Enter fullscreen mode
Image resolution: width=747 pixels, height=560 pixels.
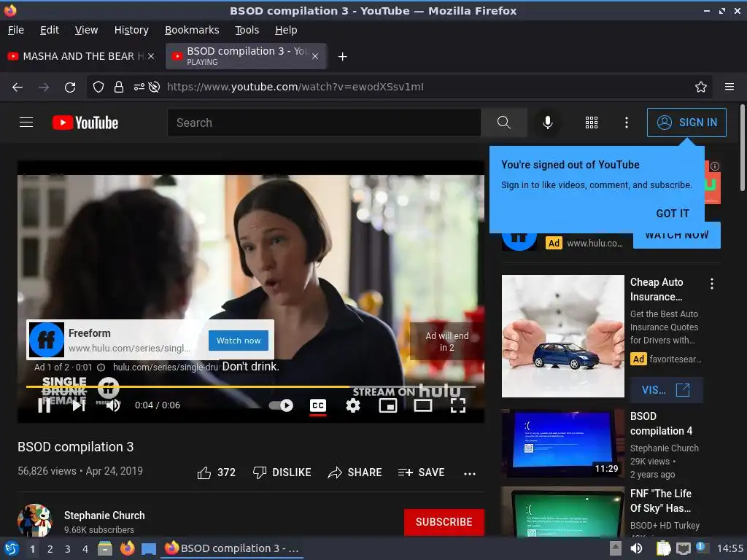[458, 405]
